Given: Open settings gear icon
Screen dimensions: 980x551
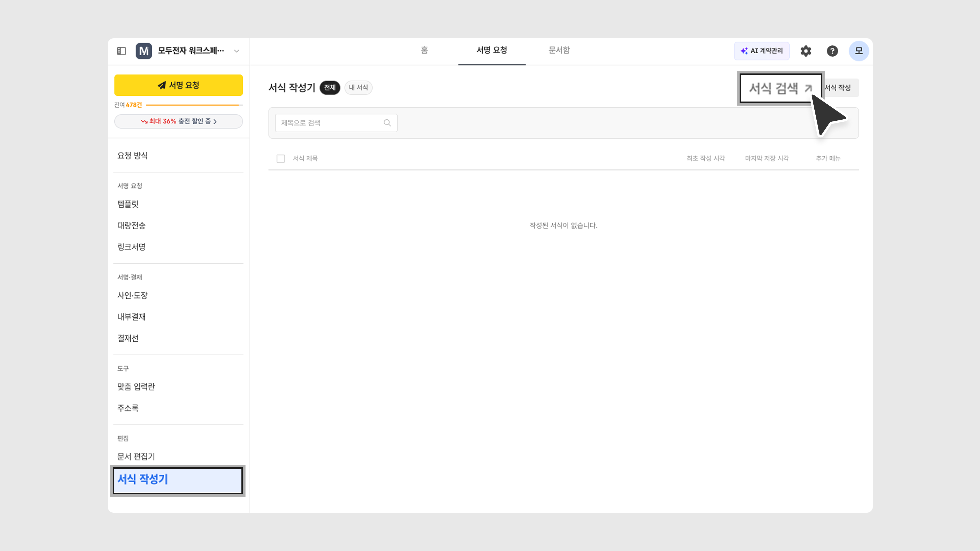Looking at the screenshot, I should (806, 51).
